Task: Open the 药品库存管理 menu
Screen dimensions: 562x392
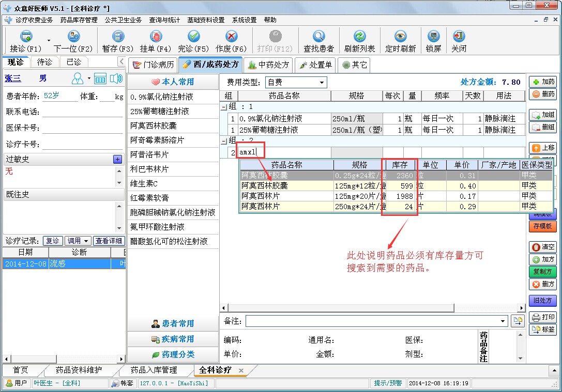Action: click(79, 20)
